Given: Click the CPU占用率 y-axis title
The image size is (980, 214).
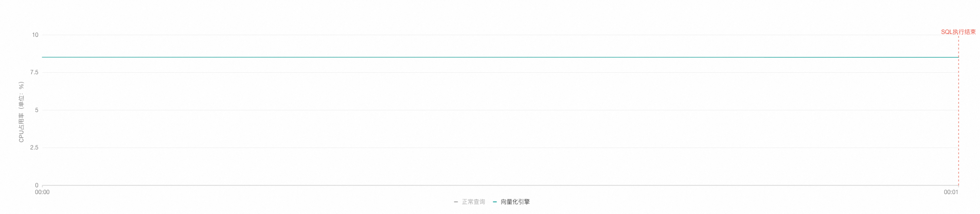Looking at the screenshot, I should coord(21,112).
